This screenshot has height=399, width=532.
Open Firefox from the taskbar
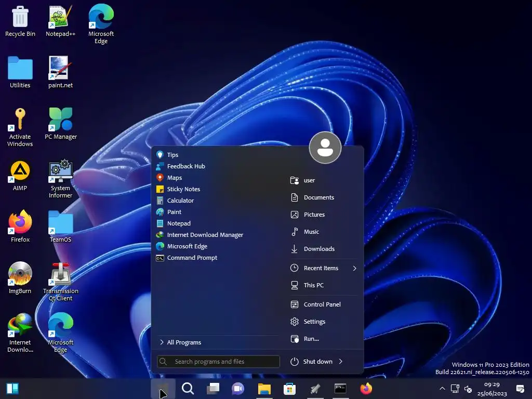coord(366,389)
